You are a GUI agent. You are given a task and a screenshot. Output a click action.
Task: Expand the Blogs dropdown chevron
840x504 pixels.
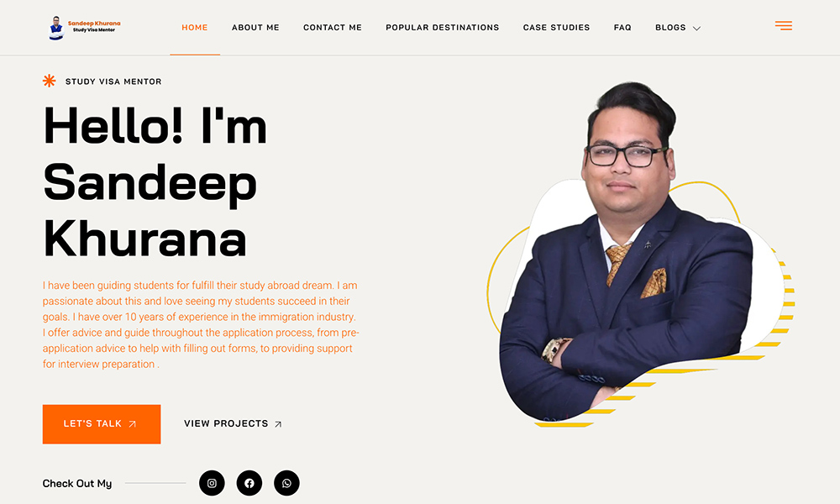point(696,29)
